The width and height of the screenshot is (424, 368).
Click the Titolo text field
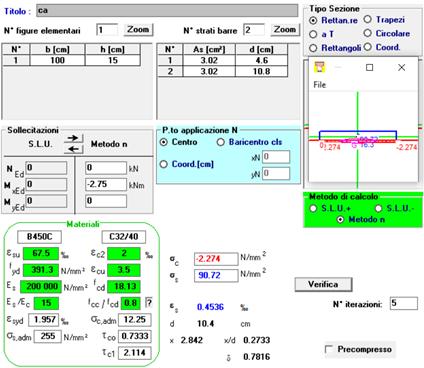167,10
